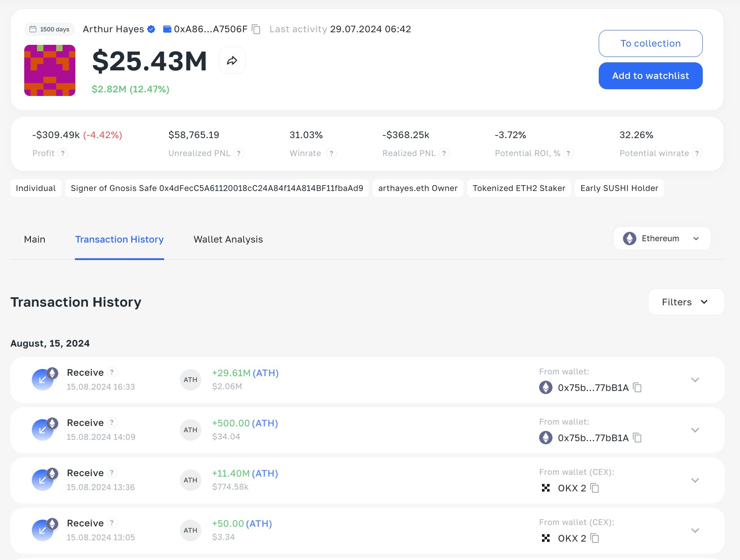Click the Tokenized ETH2 Staker tag
Viewport: 740px width, 560px height.
(519, 188)
